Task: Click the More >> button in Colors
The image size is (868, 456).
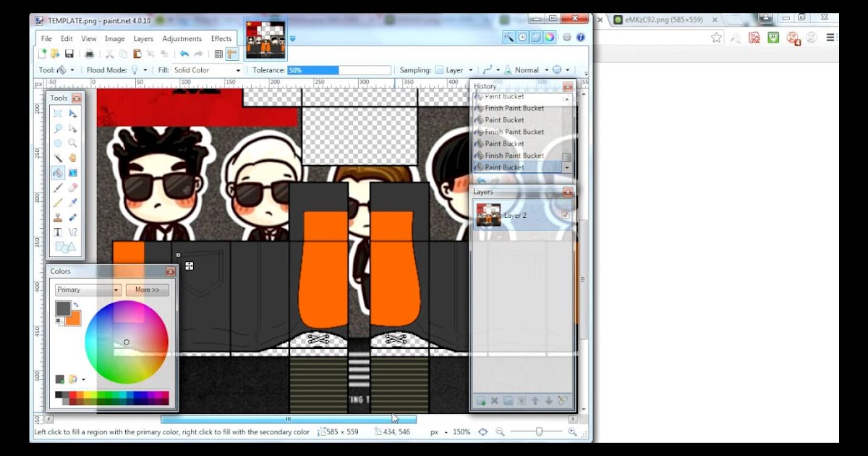Action: (148, 290)
